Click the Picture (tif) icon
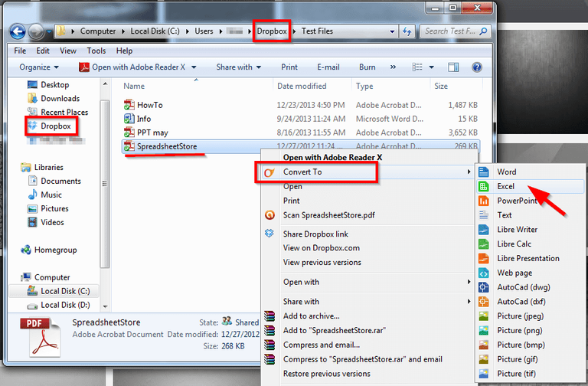 tap(484, 374)
